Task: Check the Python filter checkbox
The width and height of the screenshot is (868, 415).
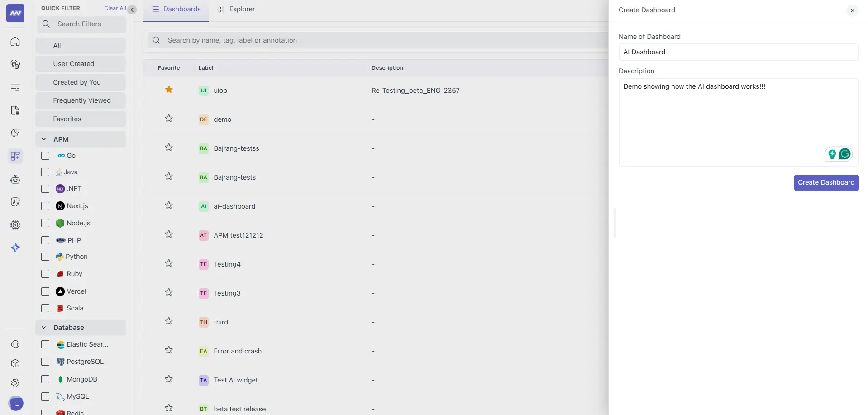Action: point(45,257)
